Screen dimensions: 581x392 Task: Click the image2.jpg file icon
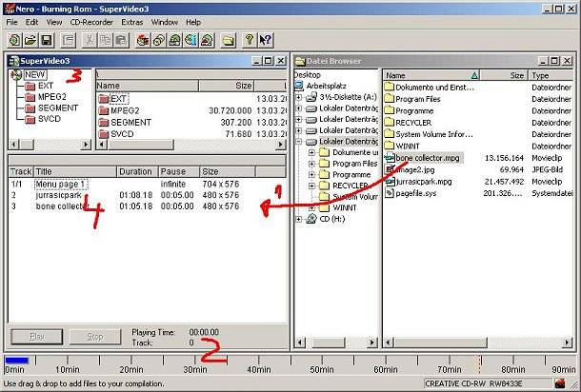389,170
